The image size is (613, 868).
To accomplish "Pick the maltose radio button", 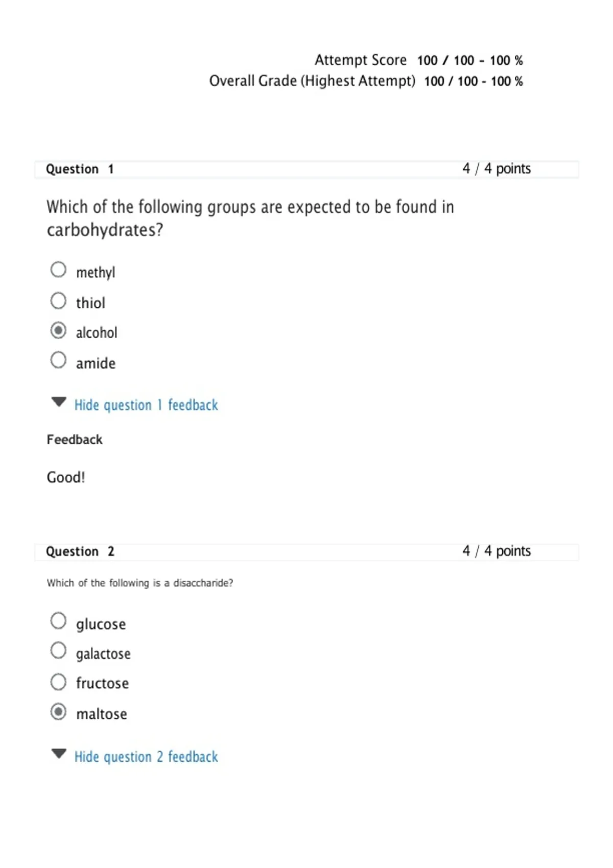I will pos(58,711).
